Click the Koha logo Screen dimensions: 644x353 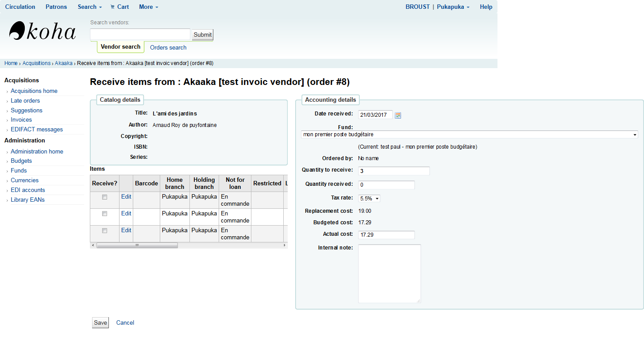point(42,31)
